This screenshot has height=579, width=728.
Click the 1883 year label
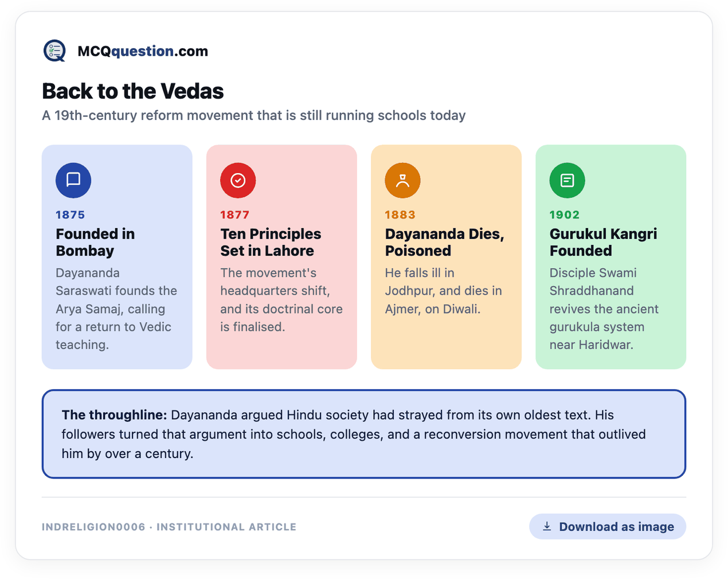coord(400,215)
